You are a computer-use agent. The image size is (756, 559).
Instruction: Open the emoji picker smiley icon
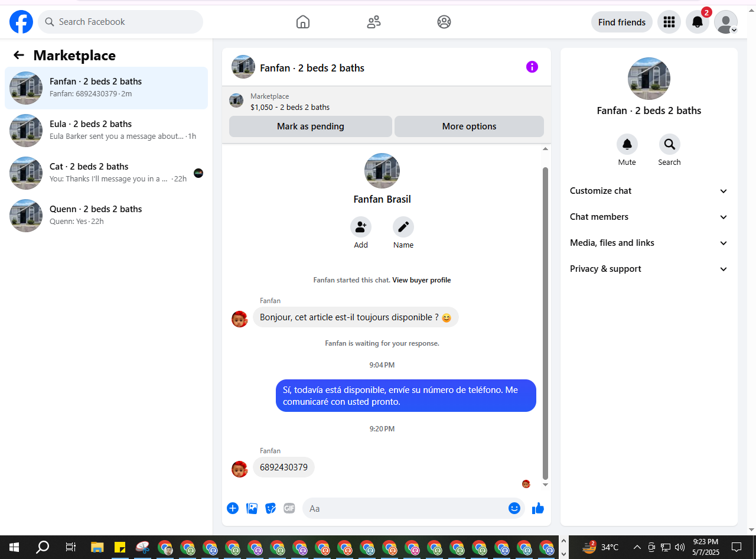click(x=514, y=508)
